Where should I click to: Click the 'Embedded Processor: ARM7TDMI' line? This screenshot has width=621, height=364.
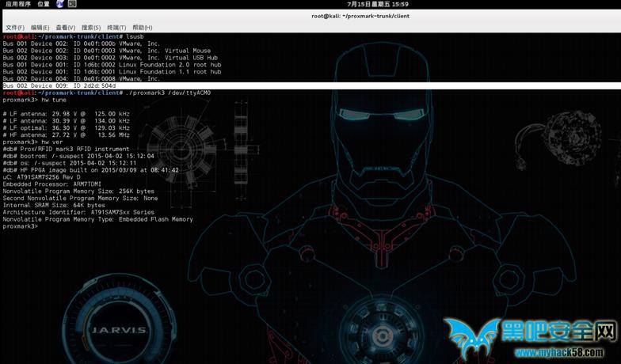click(x=52, y=184)
